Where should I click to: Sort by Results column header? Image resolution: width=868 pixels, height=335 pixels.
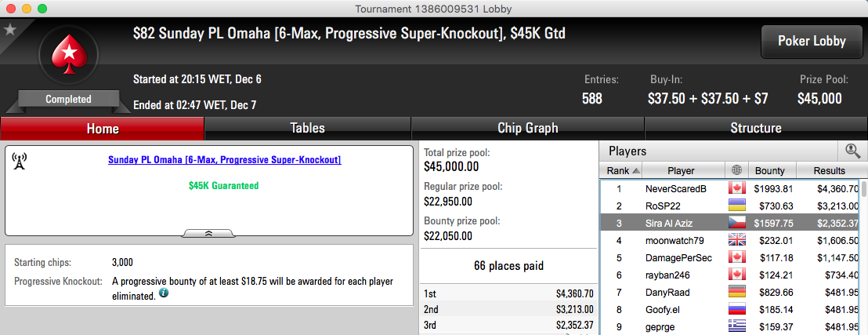click(829, 170)
